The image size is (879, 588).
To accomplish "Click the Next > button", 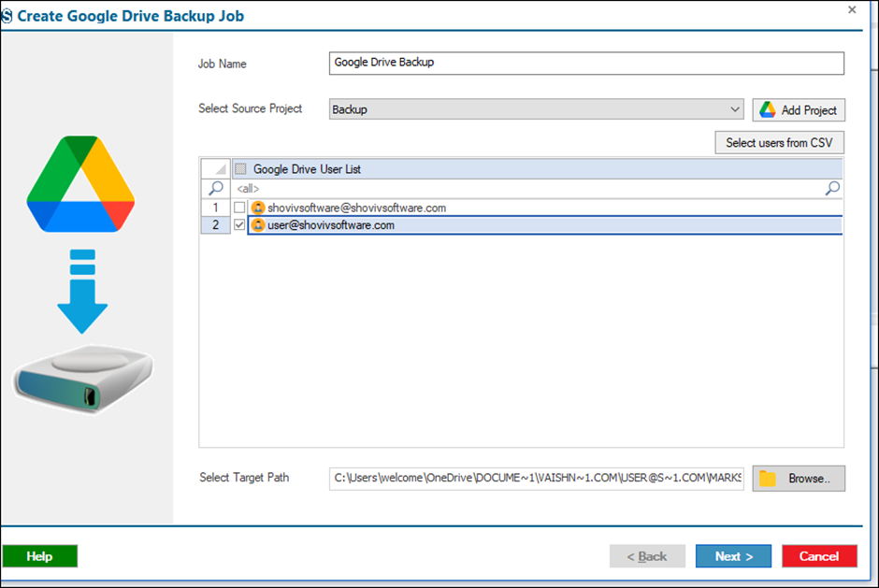I will pos(733,556).
